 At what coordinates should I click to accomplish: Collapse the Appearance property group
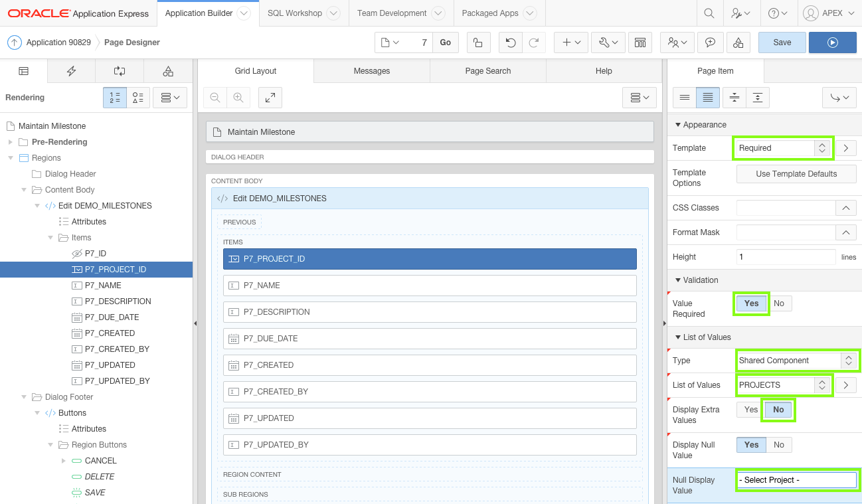tap(678, 125)
